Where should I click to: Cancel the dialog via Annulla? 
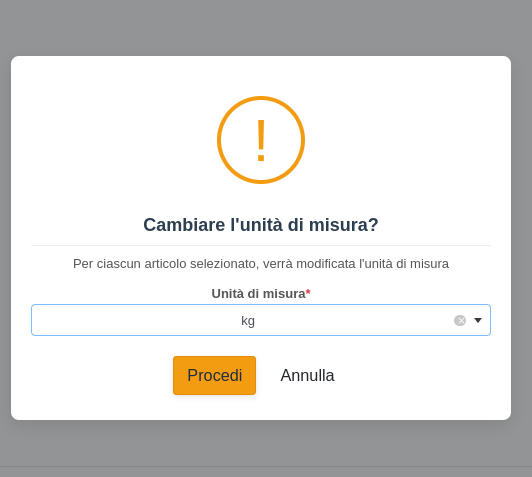(307, 375)
